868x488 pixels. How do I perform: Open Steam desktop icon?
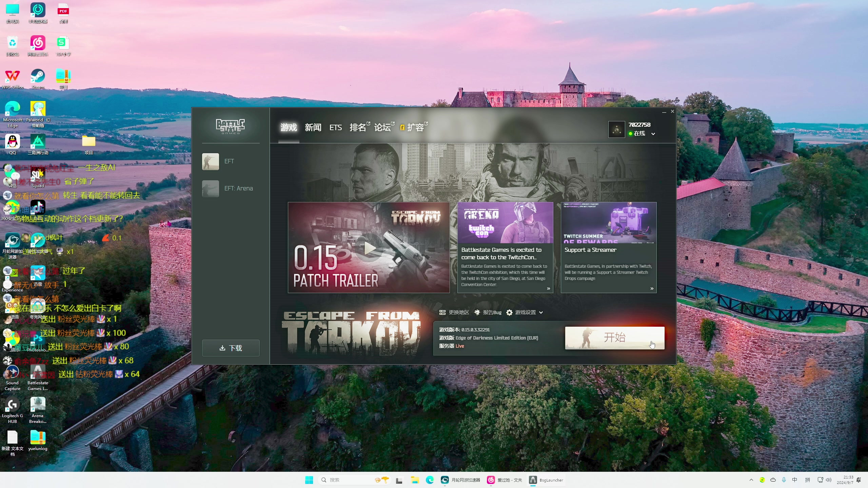pyautogui.click(x=38, y=79)
